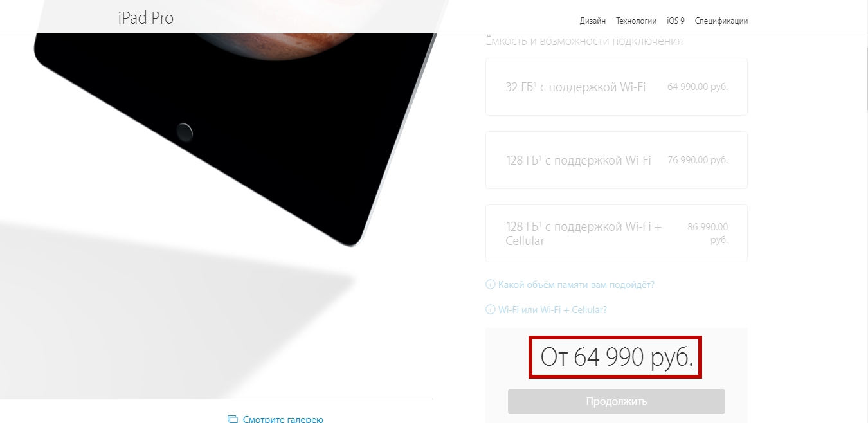Click the 86 990.00 руб. price label
Screen dimensions: 868x423
(708, 233)
